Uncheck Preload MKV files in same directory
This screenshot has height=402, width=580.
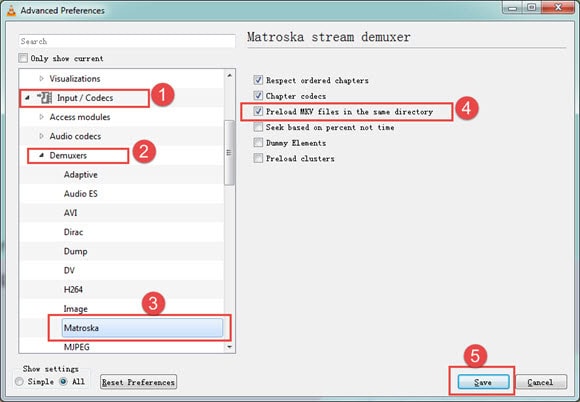coord(258,111)
